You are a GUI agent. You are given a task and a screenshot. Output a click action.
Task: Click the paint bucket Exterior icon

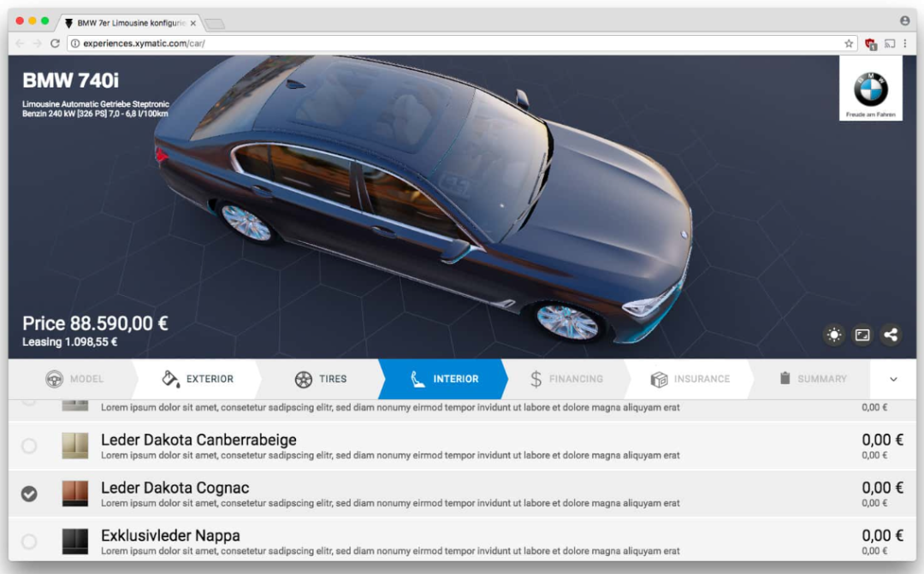171,379
